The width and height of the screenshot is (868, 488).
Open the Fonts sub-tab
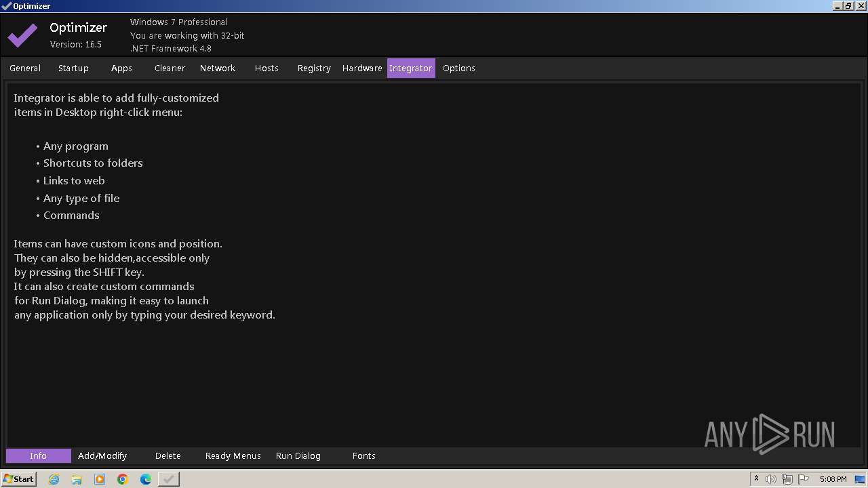click(364, 455)
